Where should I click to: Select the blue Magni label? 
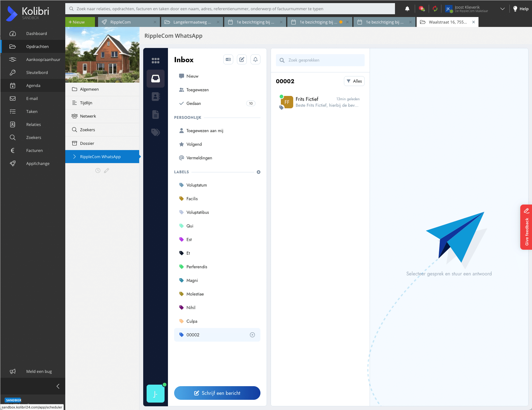click(192, 280)
